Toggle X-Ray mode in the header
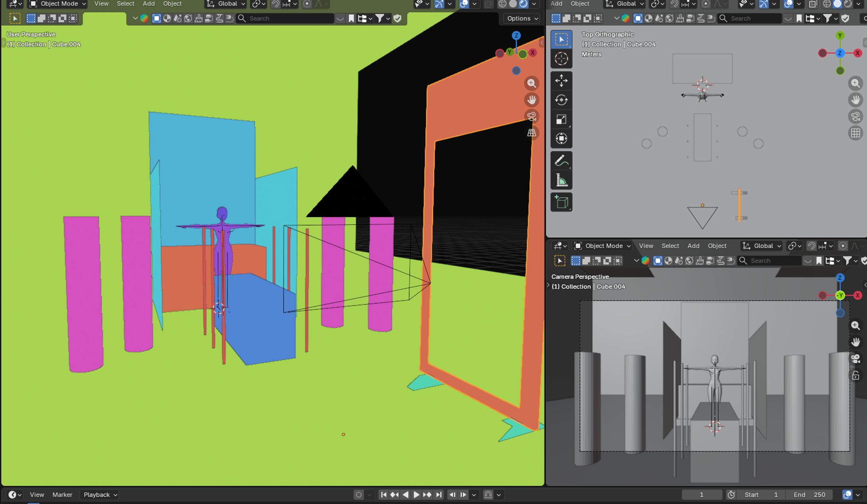The width and height of the screenshot is (867, 504). (x=487, y=4)
